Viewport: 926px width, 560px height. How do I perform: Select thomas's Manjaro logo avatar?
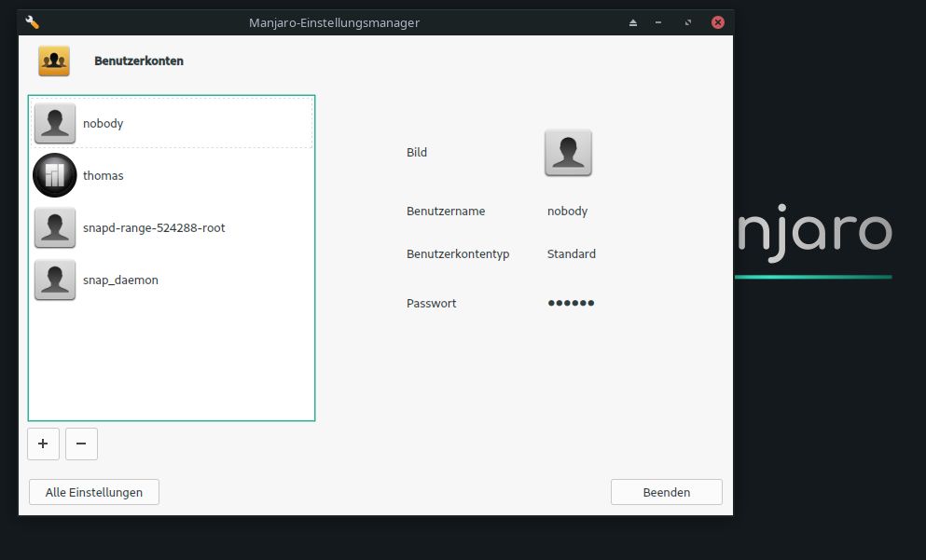coord(54,175)
